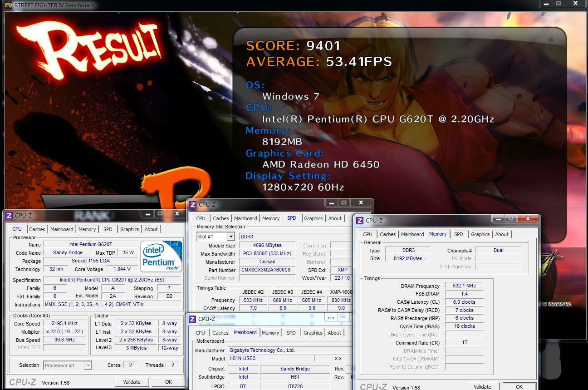The height and width of the screenshot is (390, 588).
Task: Open Memory tab in the Mainboard window
Action: (270, 333)
